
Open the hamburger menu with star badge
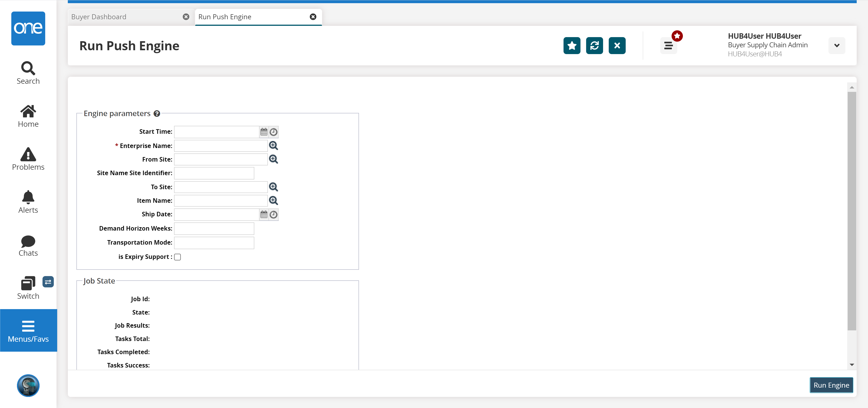coord(668,45)
